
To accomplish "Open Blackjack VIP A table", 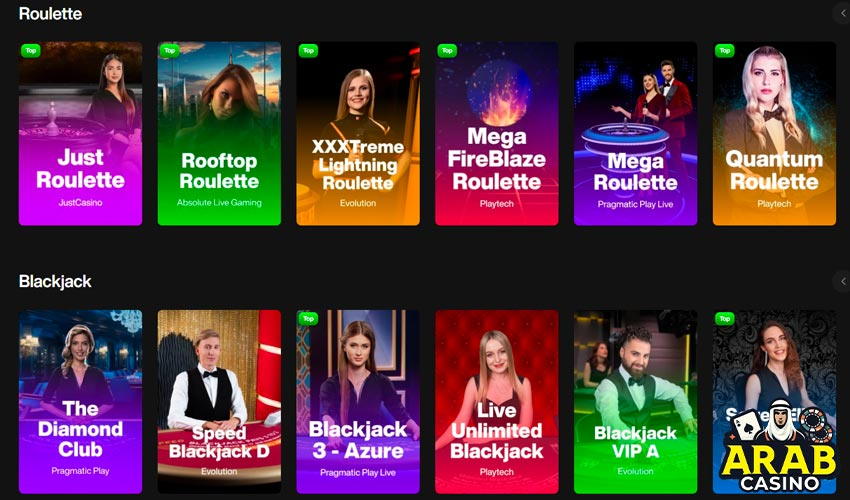I will point(635,402).
